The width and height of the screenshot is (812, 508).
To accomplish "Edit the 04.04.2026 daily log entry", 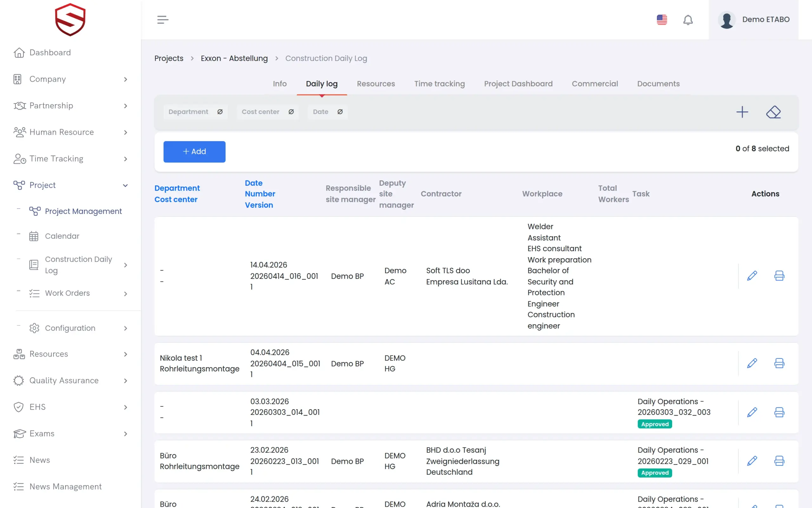I will click(752, 363).
